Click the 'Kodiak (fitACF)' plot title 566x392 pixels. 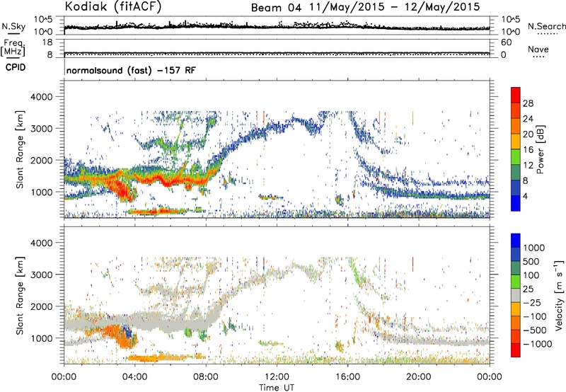[113, 6]
